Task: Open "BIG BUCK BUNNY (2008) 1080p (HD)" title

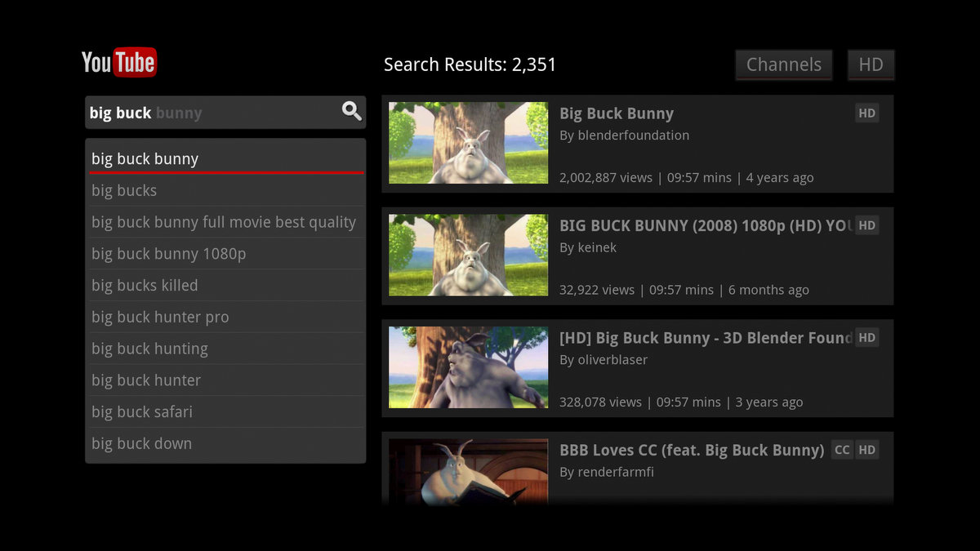Action: [706, 225]
